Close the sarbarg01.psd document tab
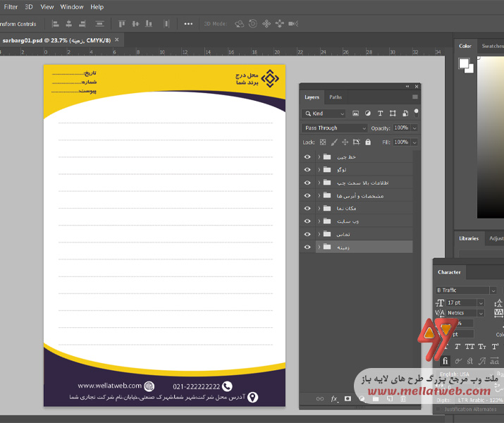Viewport: 504px width, 423px height. (117, 40)
